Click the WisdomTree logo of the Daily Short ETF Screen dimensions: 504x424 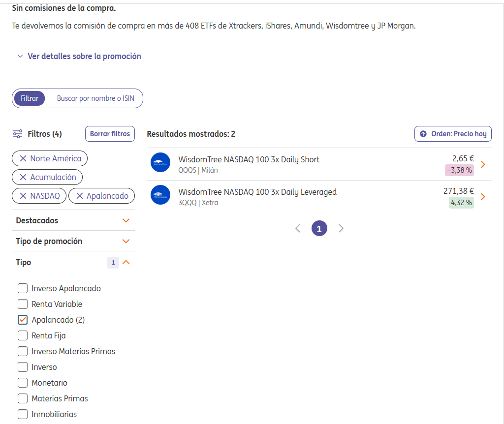pyautogui.click(x=160, y=162)
